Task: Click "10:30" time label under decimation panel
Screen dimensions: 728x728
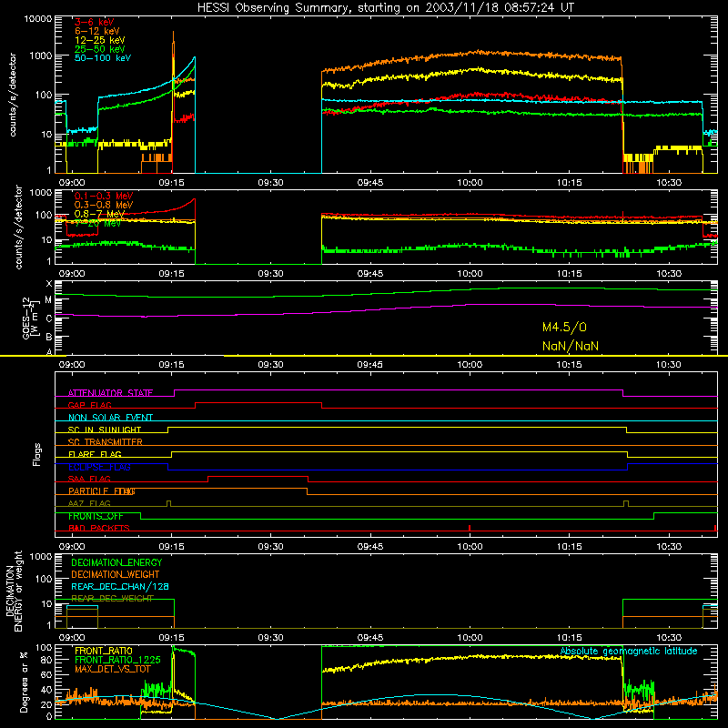Action: (669, 638)
